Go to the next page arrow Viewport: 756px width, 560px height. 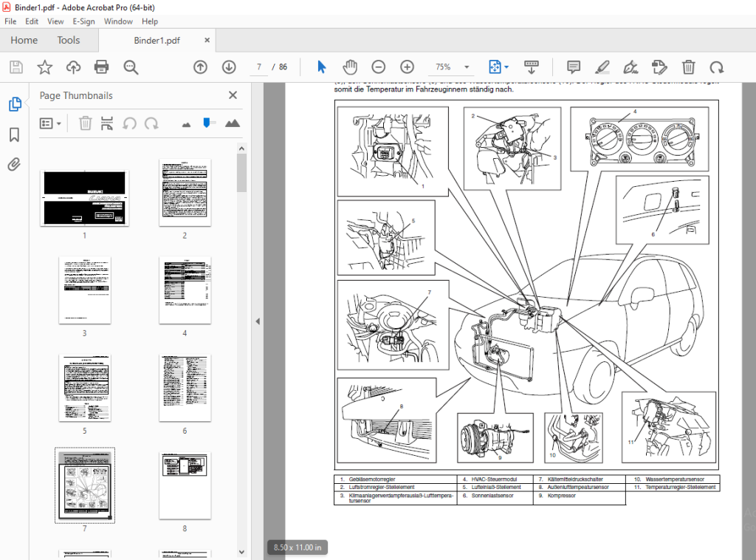tap(229, 67)
